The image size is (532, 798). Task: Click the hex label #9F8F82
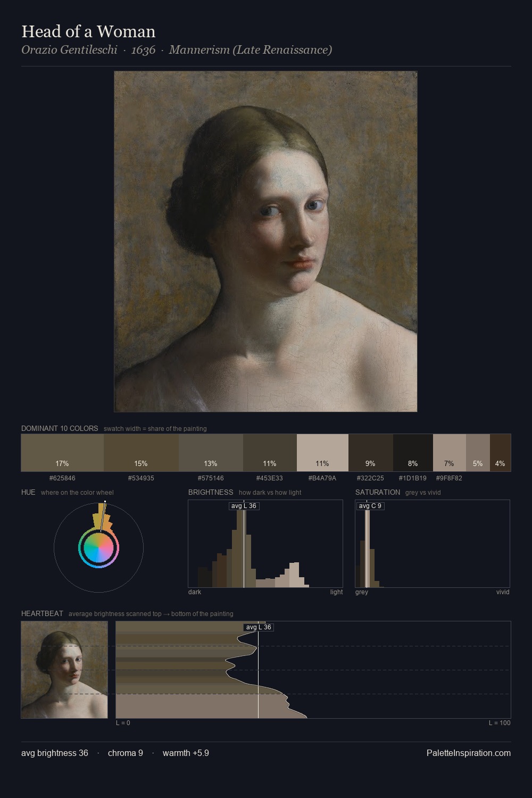pyautogui.click(x=449, y=478)
